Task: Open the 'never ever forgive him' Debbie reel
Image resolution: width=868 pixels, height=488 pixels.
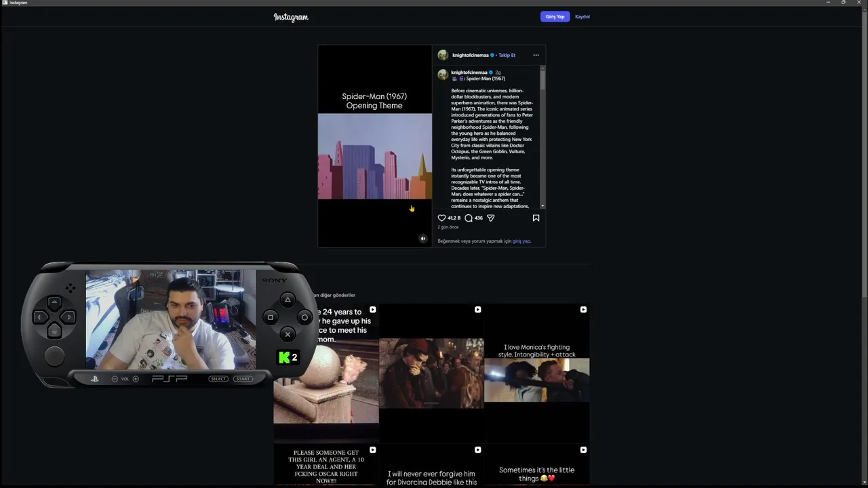Action: click(431, 466)
